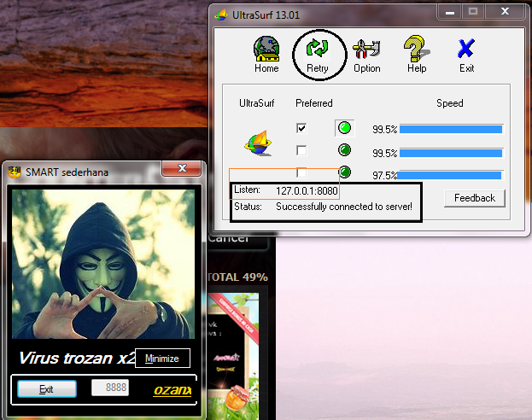Click the UltraSurf sailboat logo

coord(259,143)
